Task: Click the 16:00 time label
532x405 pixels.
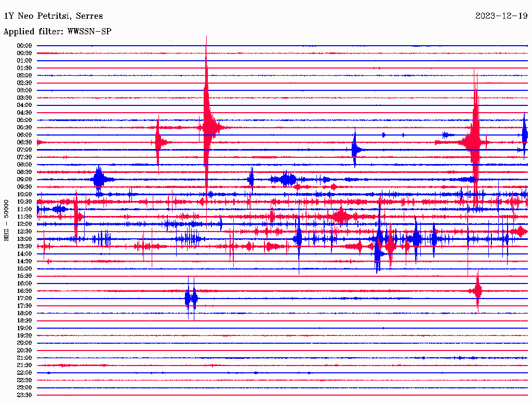Action: point(24,283)
